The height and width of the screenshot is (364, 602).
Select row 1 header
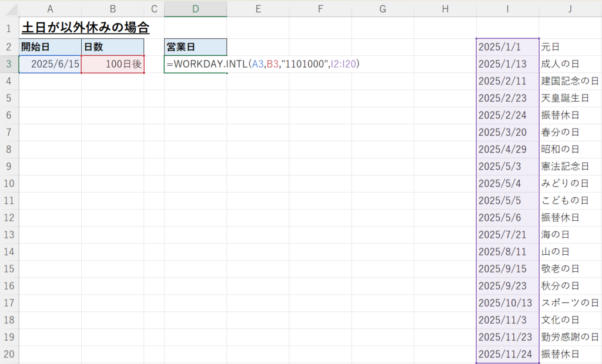point(9,28)
